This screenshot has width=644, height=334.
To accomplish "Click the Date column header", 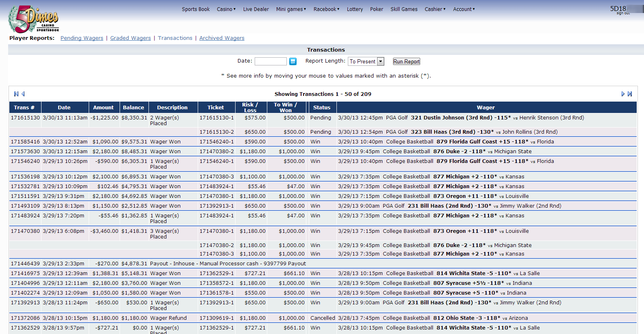I will pos(64,107).
